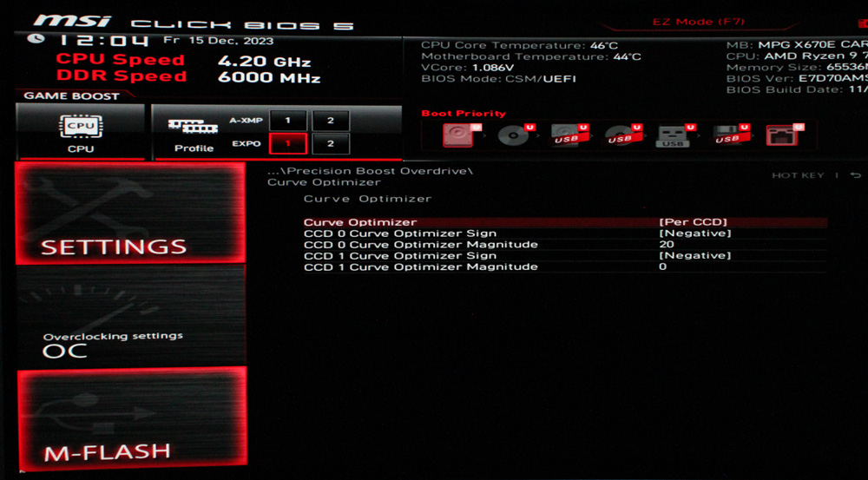
Task: Click the 12:04 system time
Action: (x=104, y=41)
